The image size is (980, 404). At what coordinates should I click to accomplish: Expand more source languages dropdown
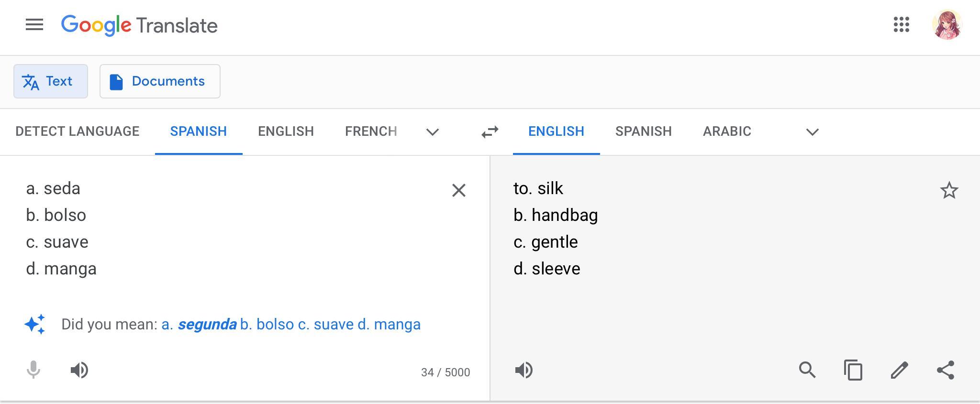[432, 132]
